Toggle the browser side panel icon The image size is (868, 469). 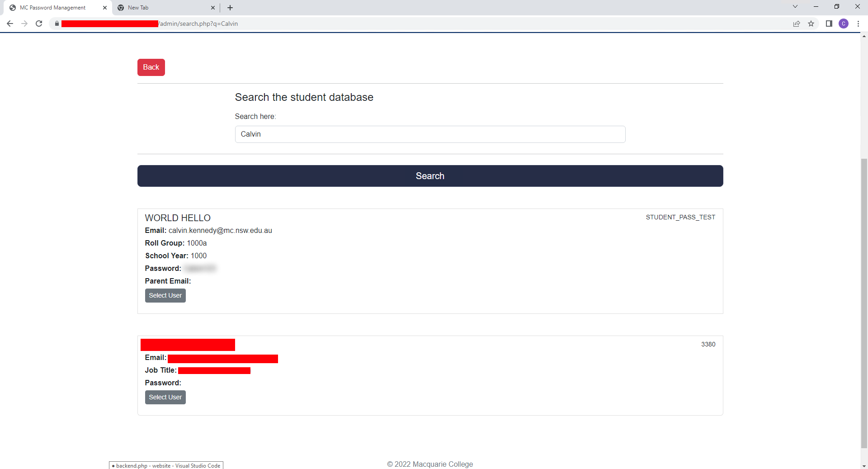(829, 24)
